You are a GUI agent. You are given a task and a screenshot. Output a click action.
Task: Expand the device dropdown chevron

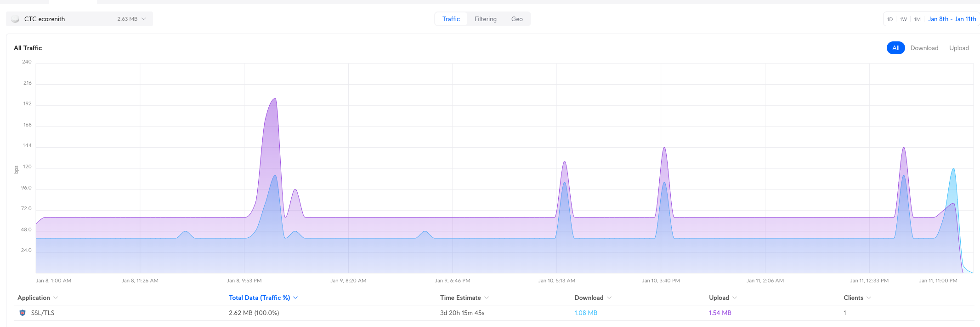pos(144,19)
